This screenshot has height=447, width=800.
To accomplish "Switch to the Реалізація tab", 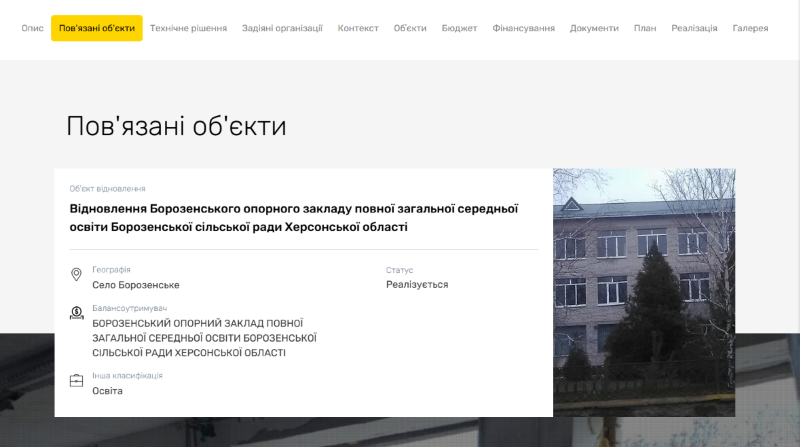I will 694,28.
